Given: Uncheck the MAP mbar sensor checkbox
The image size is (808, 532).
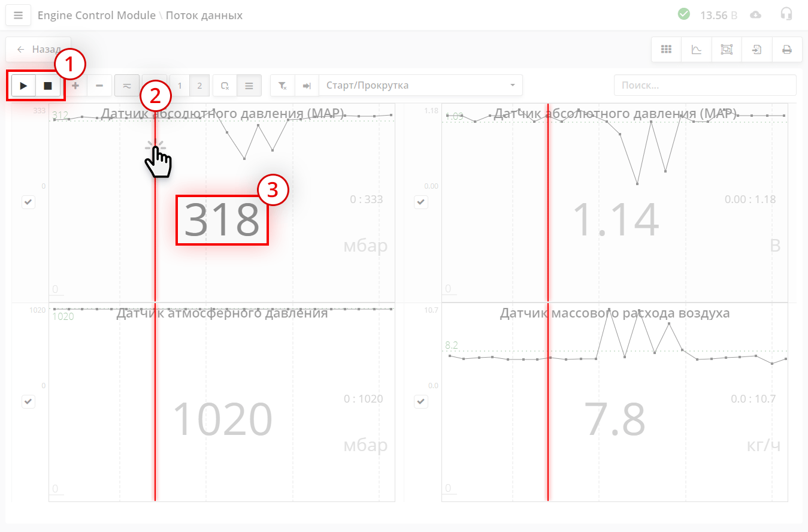Looking at the screenshot, I should click(29, 202).
